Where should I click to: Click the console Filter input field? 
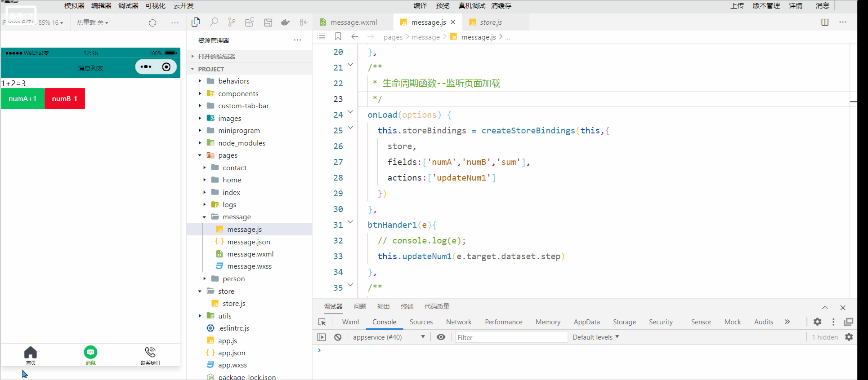click(x=510, y=337)
